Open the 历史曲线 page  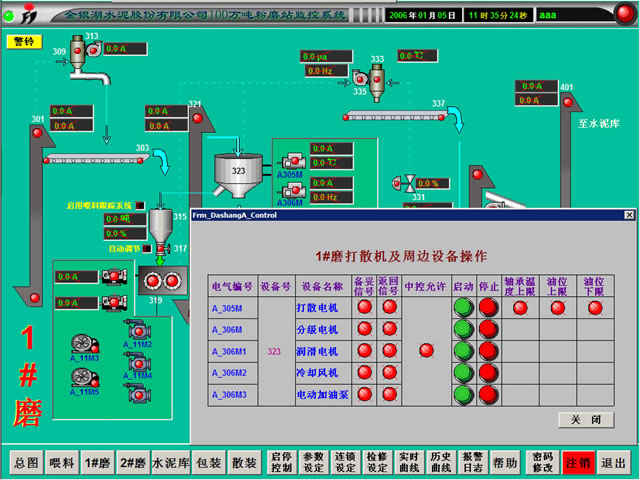point(442,463)
